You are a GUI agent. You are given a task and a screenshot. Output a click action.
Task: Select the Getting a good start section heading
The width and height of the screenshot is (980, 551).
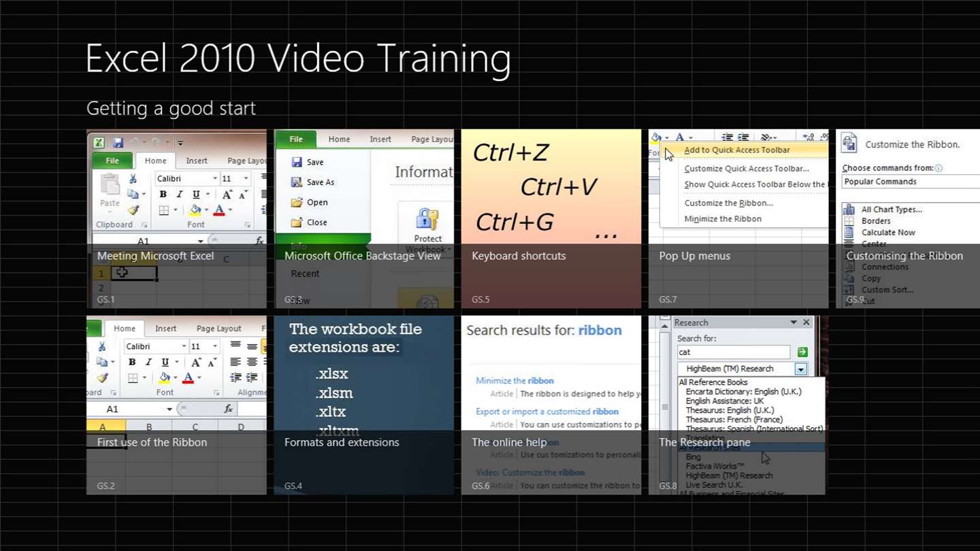tap(171, 108)
